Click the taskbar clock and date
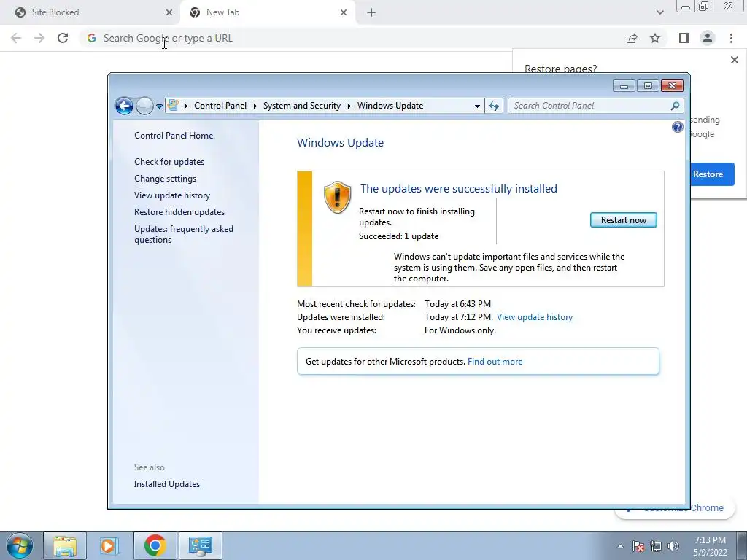This screenshot has height=560, width=747. (711, 546)
